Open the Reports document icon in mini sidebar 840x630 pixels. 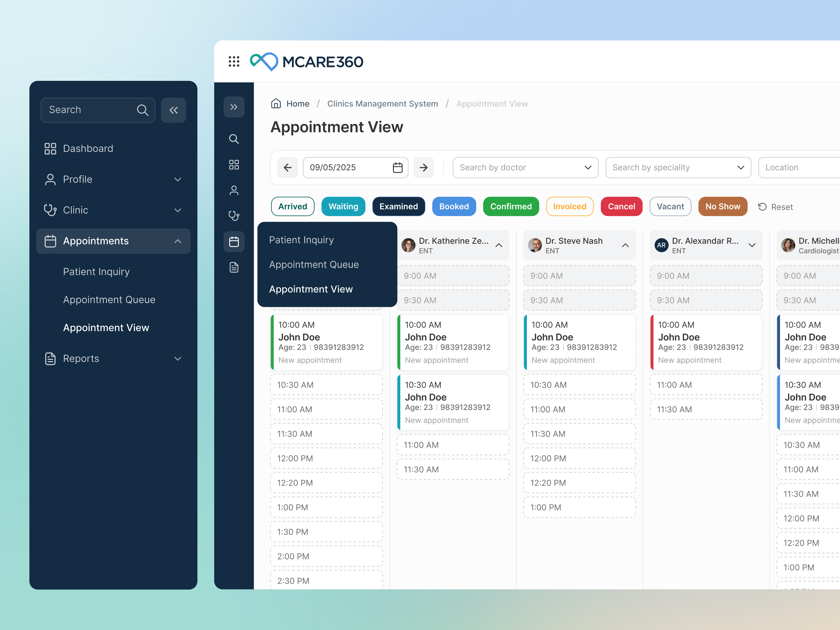pos(234,267)
